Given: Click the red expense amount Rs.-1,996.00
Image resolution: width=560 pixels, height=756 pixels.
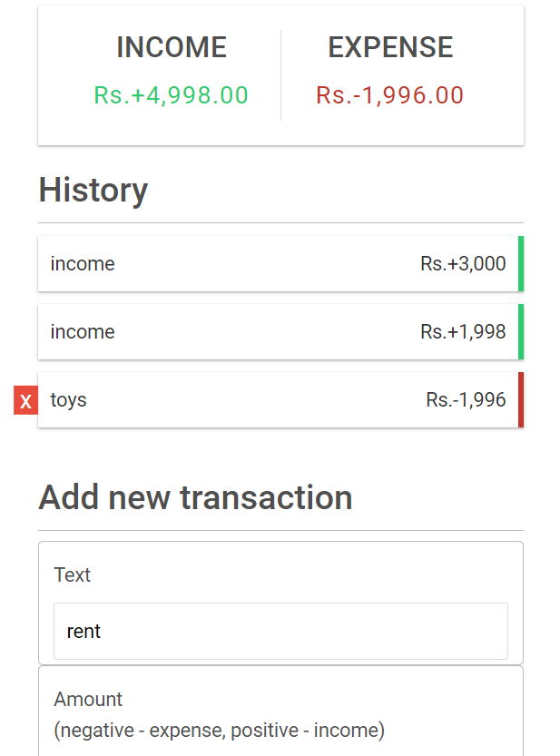Looking at the screenshot, I should (388, 94).
